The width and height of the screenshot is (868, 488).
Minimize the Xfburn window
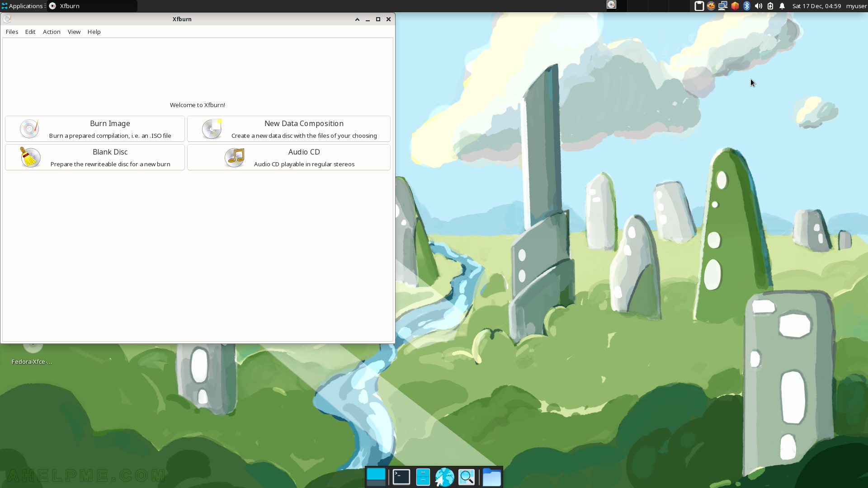[x=368, y=19]
